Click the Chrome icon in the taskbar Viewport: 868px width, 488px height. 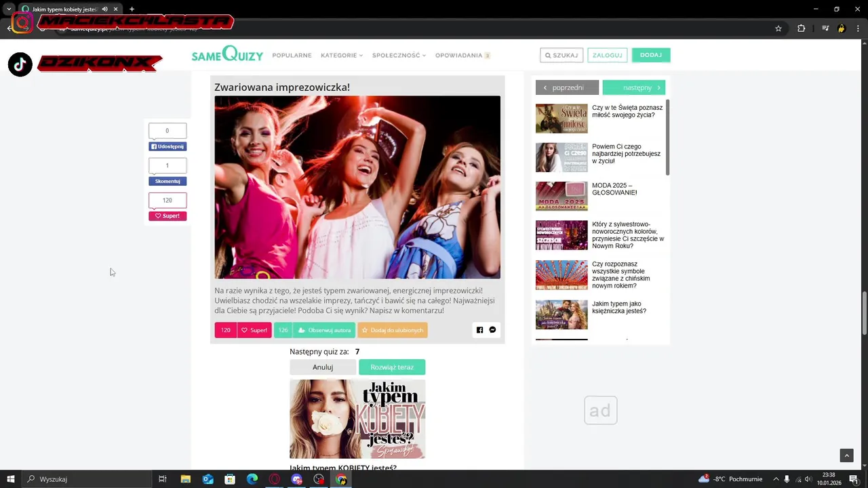coord(341,479)
